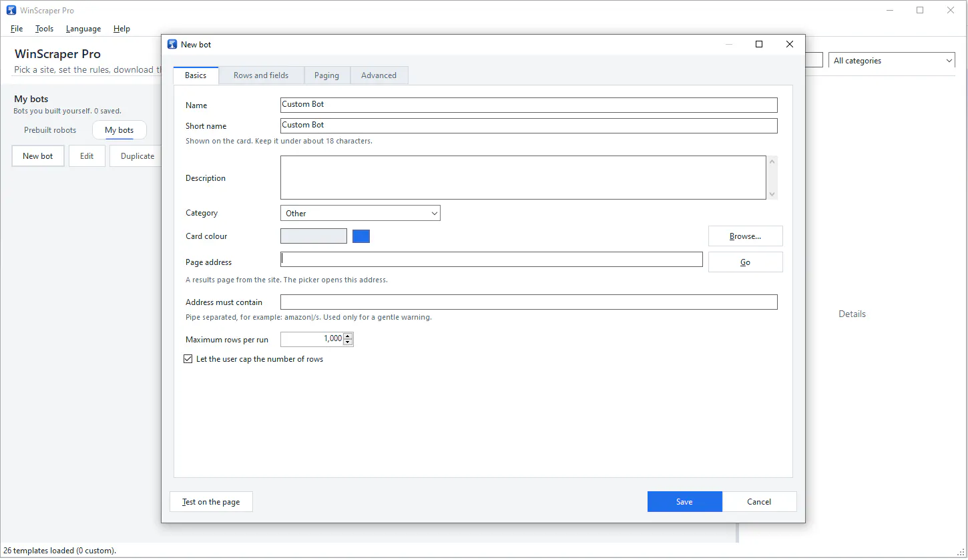Open the Paging tab
968x560 pixels.
click(326, 75)
